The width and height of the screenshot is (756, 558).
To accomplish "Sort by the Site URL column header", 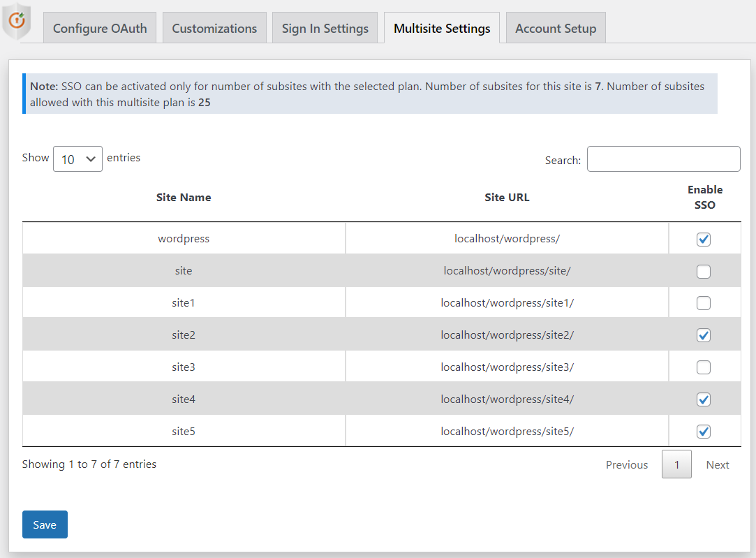I will 507,197.
